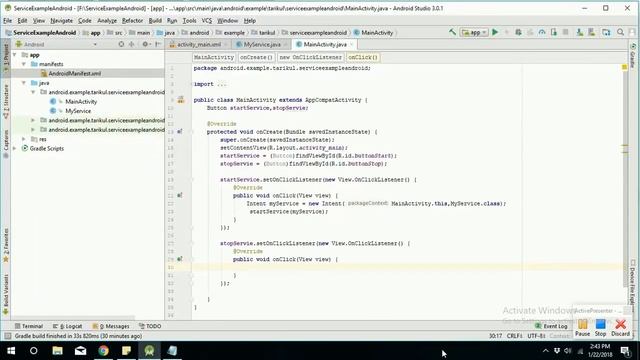Click yellow inspection indicator above scrollbar

(624, 67)
